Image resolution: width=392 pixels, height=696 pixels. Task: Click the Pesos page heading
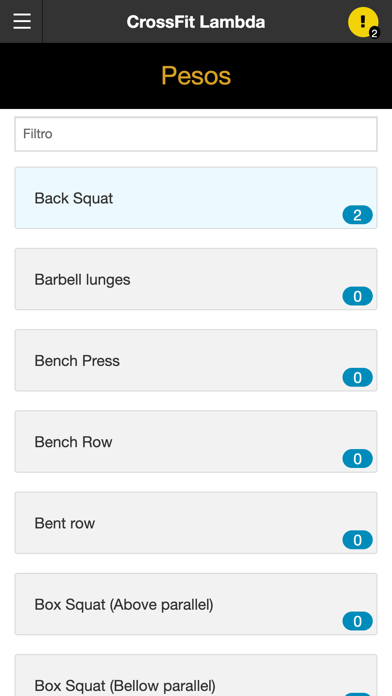[196, 75]
